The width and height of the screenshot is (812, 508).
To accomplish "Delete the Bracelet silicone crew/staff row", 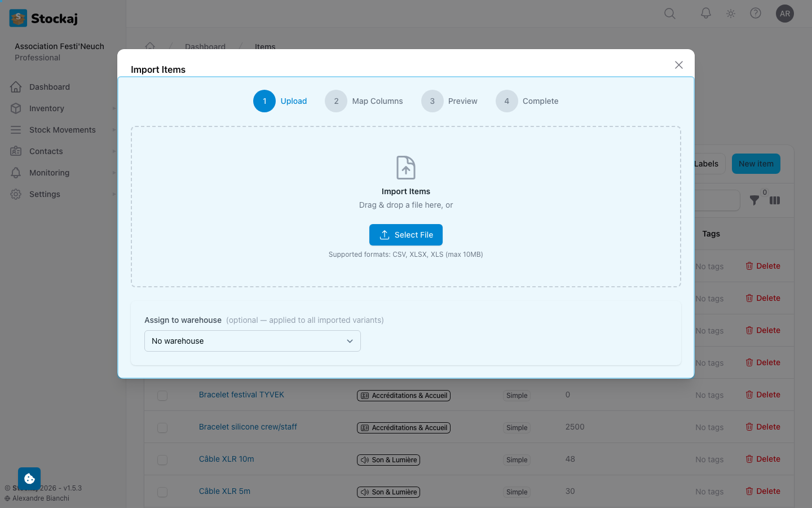I will coord(763,427).
